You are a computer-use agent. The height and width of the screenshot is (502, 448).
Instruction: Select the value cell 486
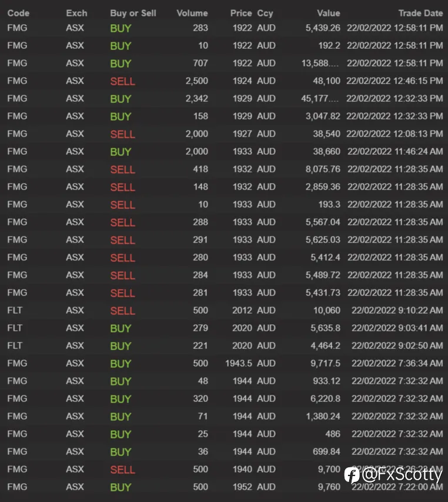(333, 434)
